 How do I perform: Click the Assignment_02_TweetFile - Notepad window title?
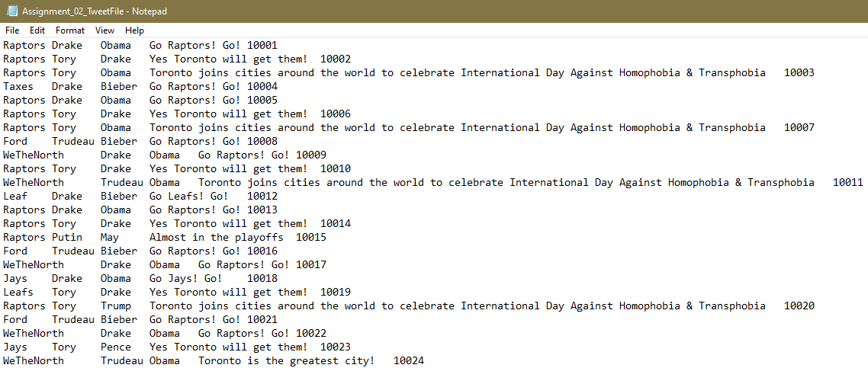pyautogui.click(x=95, y=11)
